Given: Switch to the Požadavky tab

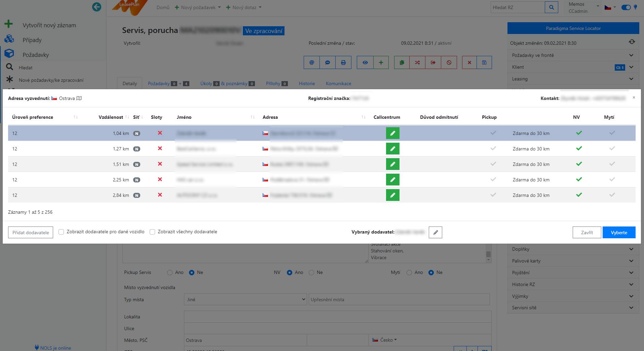Looking at the screenshot, I should (x=168, y=83).
